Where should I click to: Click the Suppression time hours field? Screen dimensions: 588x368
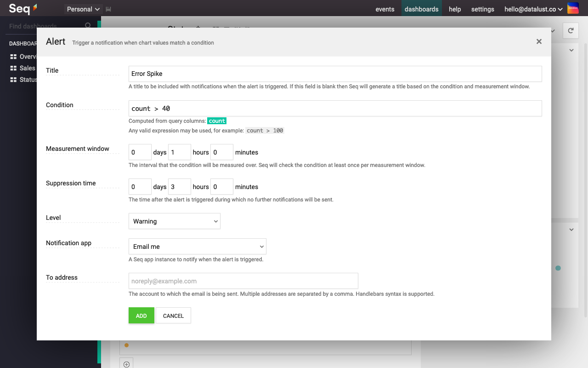(180, 187)
